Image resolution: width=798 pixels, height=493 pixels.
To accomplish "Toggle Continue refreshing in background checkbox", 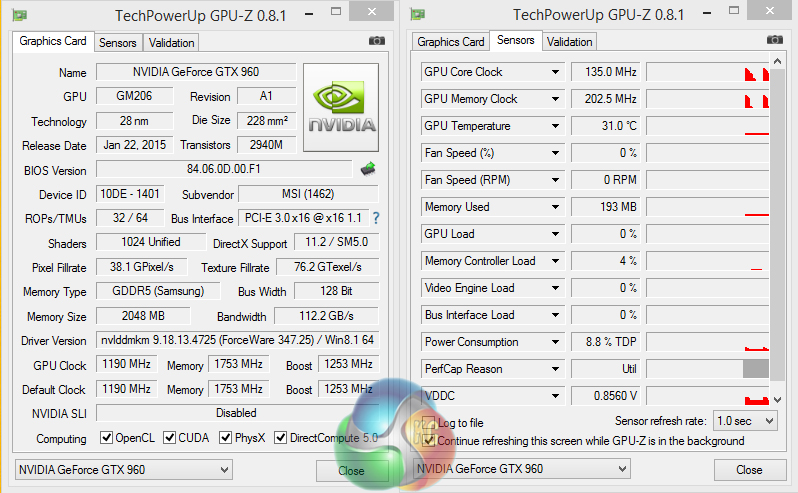I will [x=429, y=441].
